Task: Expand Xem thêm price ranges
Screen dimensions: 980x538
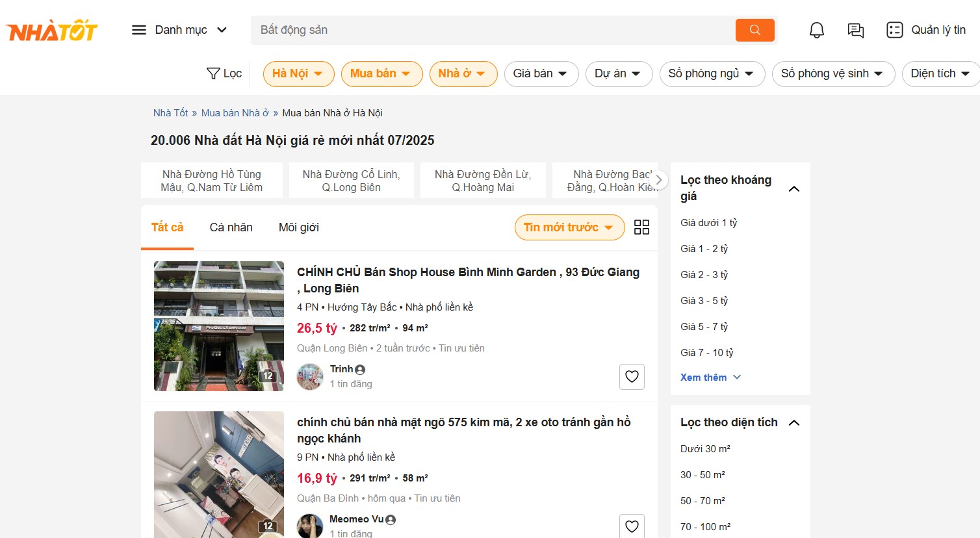Action: click(710, 378)
